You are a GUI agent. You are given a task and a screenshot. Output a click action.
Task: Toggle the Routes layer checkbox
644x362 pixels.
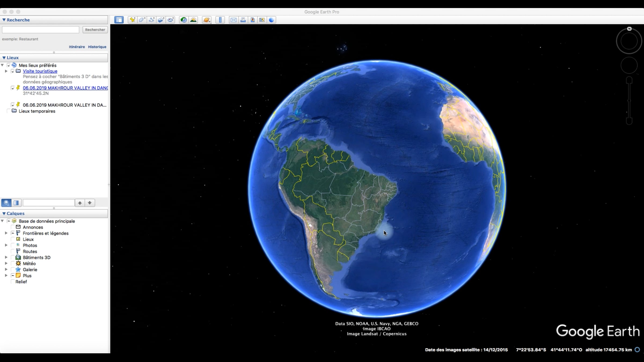coord(13,251)
